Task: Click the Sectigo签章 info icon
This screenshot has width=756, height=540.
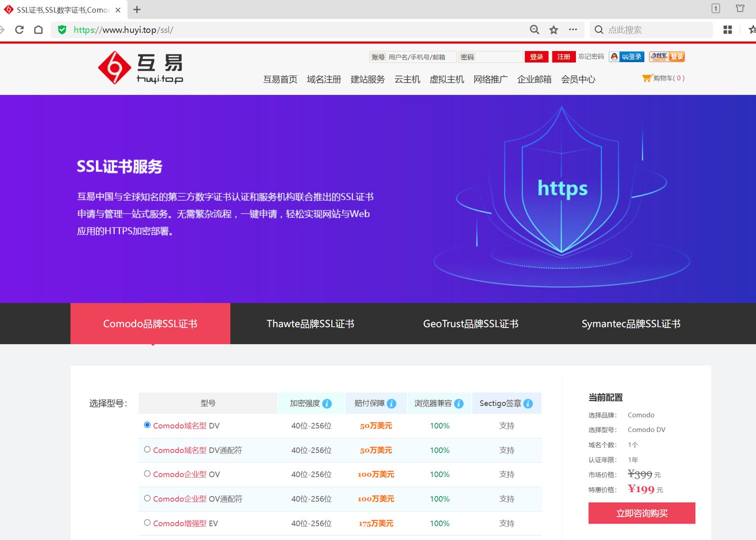Action: click(528, 403)
